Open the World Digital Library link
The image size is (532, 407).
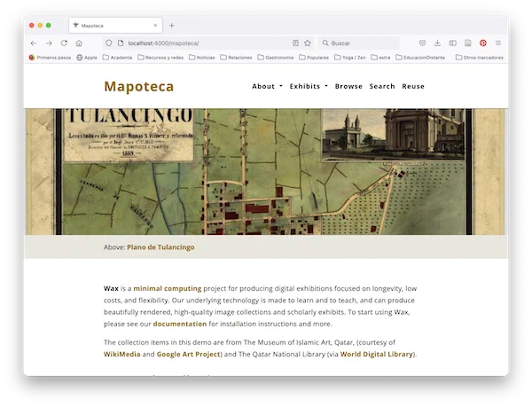[x=377, y=354]
